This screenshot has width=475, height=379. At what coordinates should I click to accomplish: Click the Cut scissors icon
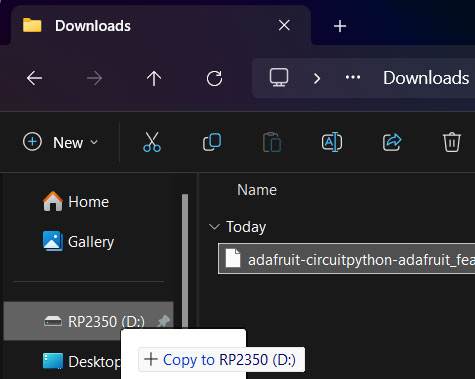point(152,142)
